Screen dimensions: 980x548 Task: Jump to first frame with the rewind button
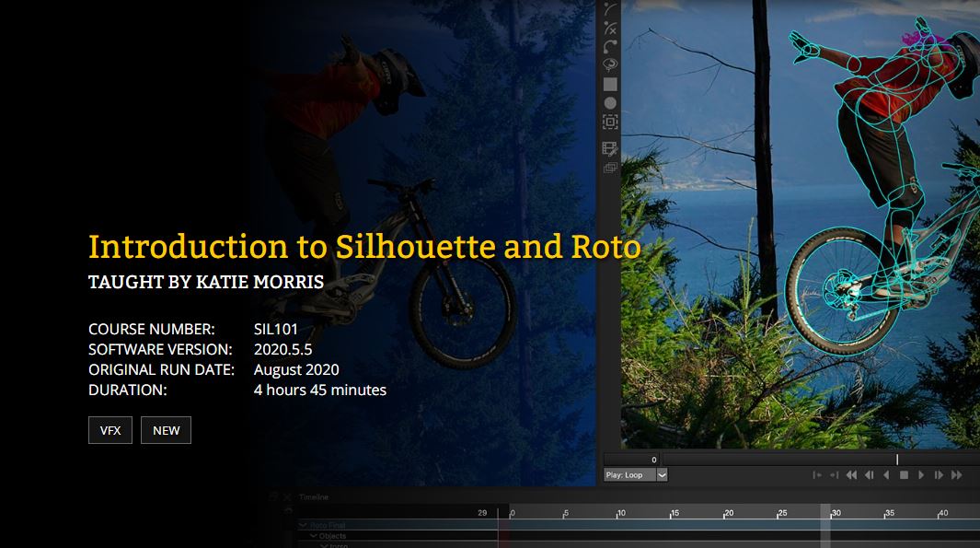tap(851, 475)
